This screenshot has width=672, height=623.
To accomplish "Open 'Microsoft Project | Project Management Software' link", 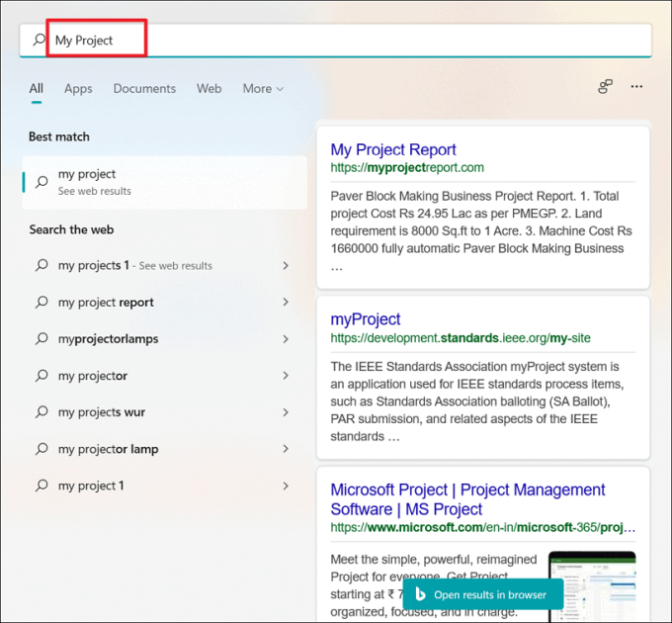I will [467, 499].
